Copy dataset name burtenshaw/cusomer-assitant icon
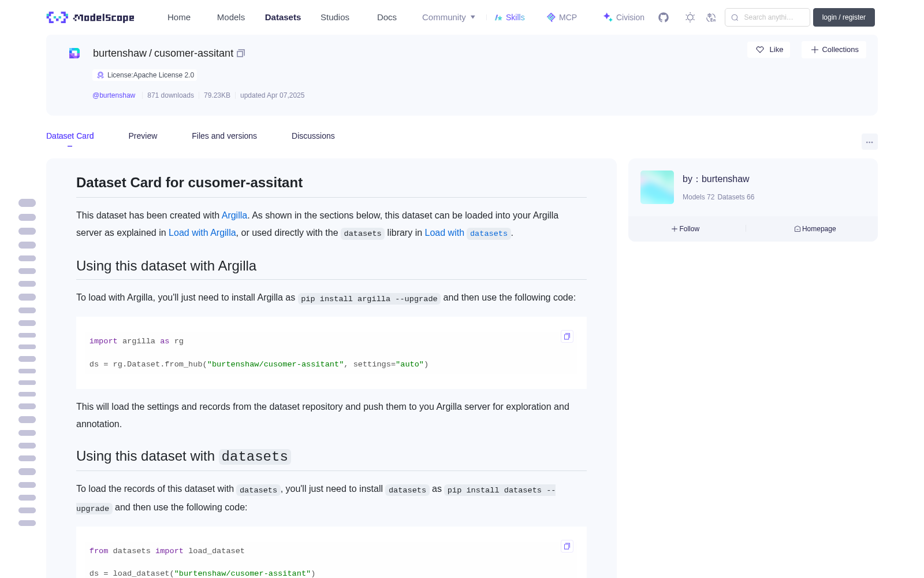This screenshot has height=578, width=924. click(x=241, y=53)
